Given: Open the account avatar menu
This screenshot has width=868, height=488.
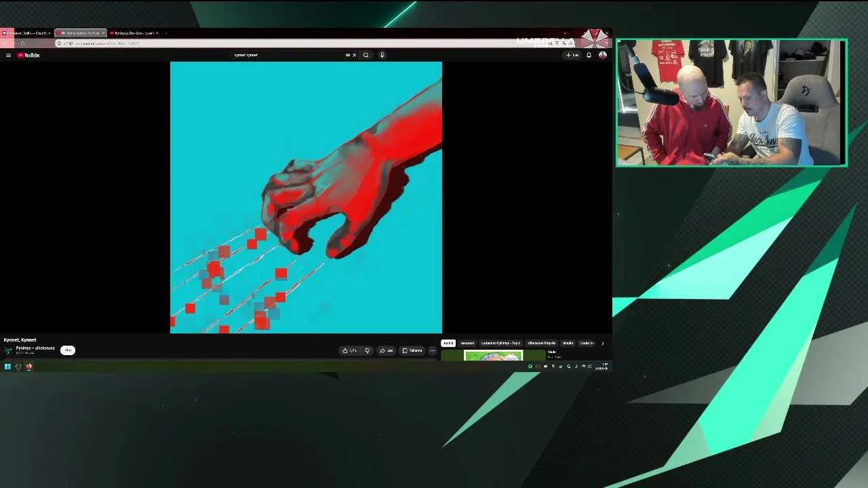Looking at the screenshot, I should 602,55.
